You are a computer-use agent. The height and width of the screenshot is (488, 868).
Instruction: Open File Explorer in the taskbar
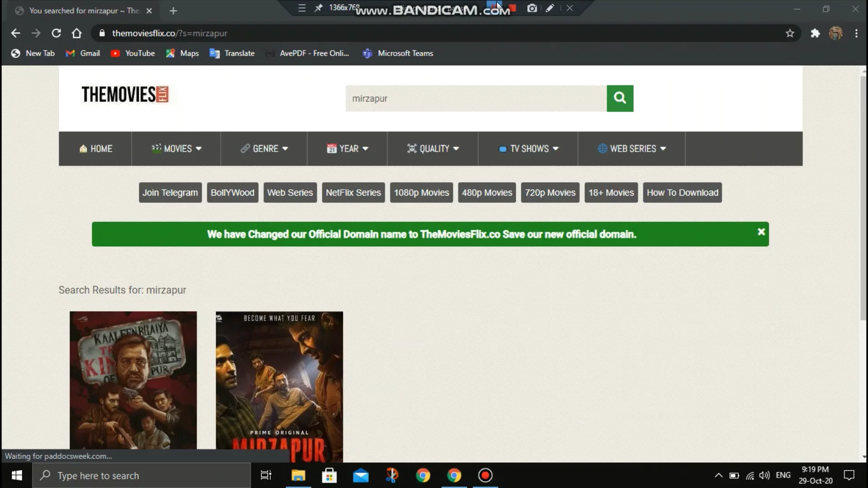click(x=298, y=475)
